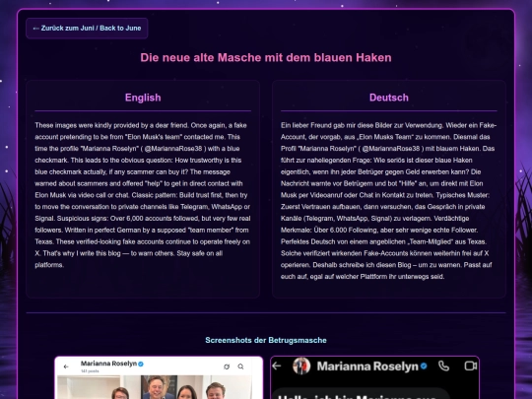Click the back arrow in the chat screenshot
This screenshot has height=399, width=532.
277,366
